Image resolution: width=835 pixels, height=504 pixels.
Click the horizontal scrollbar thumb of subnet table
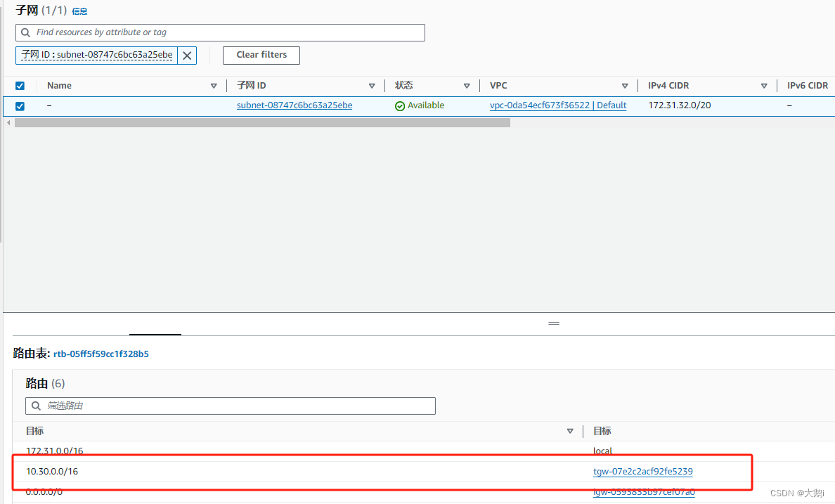pyautogui.click(x=263, y=122)
